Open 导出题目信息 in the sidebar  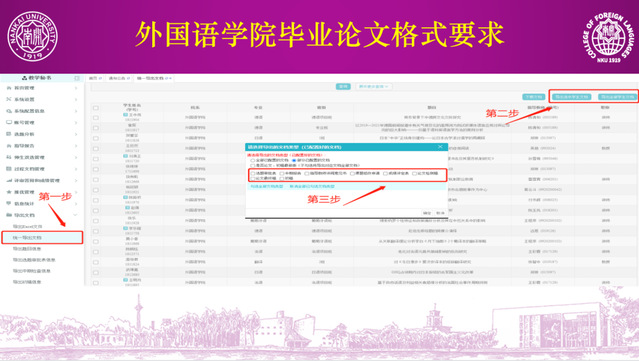[27, 249]
